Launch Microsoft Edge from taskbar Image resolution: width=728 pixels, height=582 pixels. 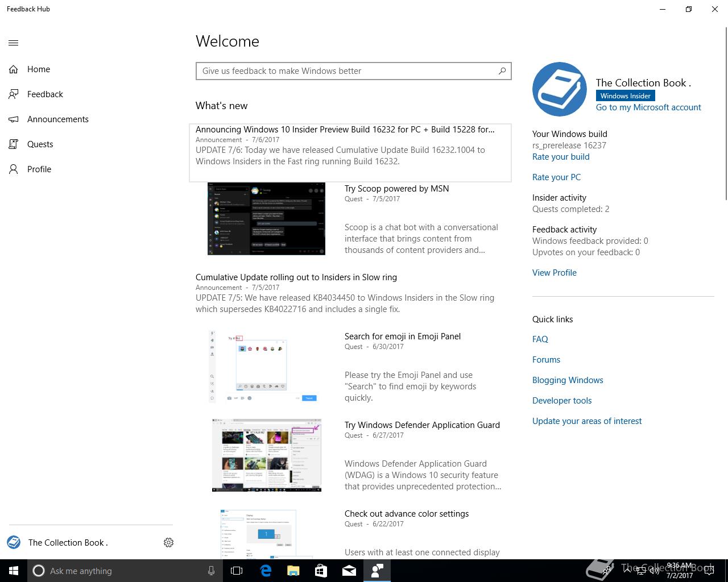point(265,571)
